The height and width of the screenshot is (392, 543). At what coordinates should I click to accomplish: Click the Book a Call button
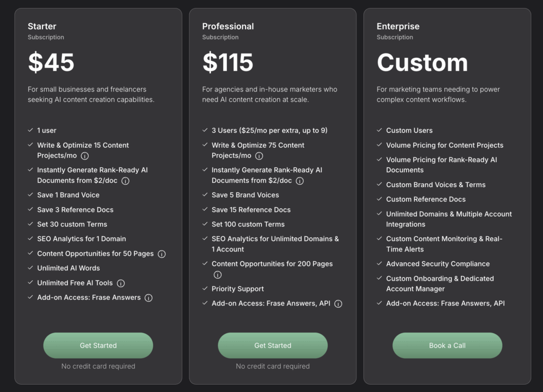448,345
